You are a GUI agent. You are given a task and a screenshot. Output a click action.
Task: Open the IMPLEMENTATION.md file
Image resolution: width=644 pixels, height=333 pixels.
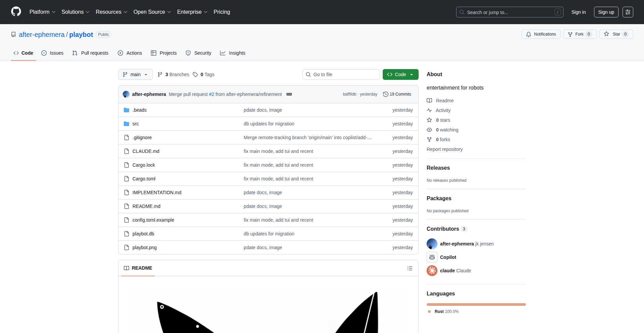click(157, 192)
